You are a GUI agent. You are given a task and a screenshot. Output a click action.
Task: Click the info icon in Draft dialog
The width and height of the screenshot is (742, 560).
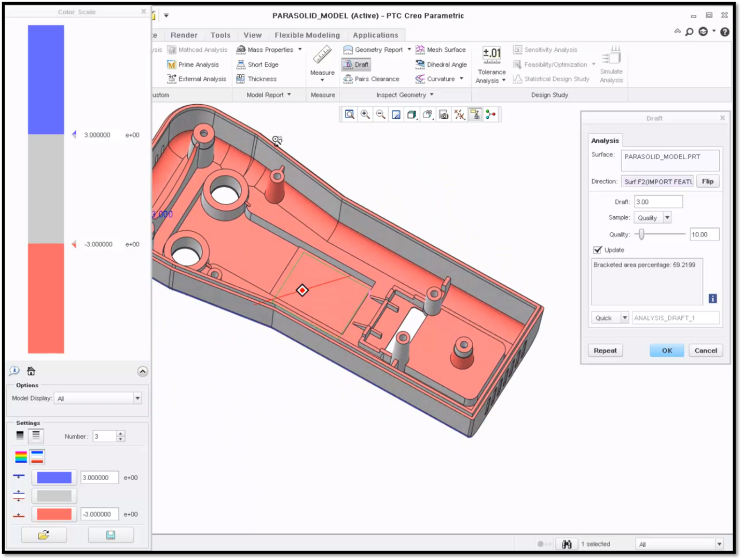tap(713, 298)
